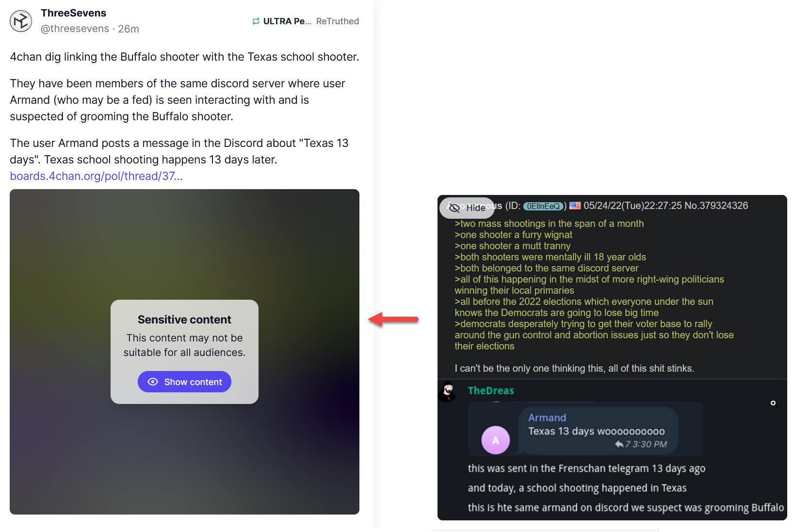
Task: Click the Armand name in quoted message
Action: click(x=547, y=418)
